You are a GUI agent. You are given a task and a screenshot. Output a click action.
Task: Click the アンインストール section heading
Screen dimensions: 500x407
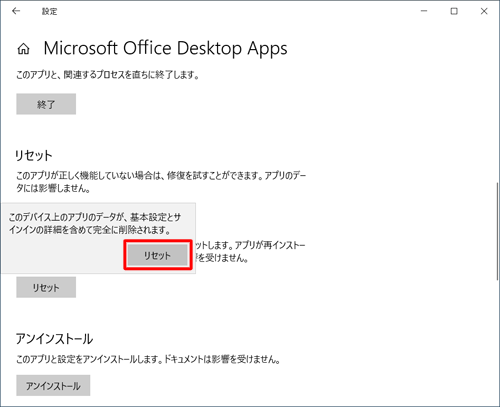coord(54,339)
